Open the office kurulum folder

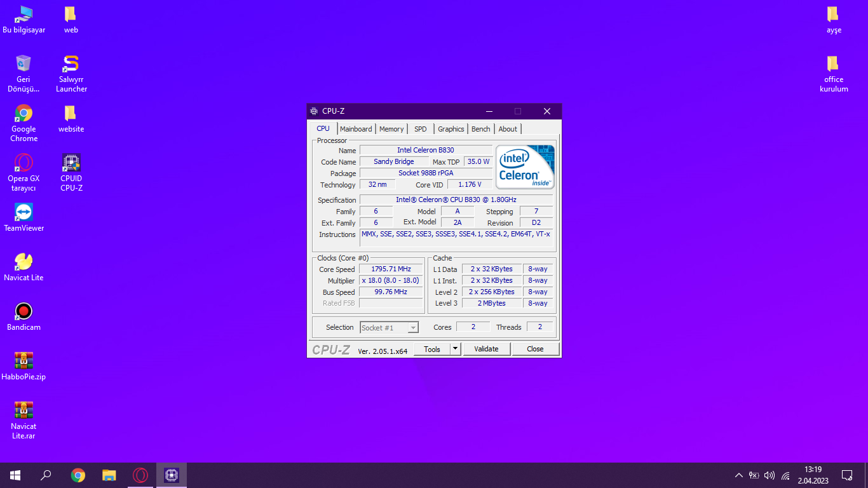coord(834,74)
